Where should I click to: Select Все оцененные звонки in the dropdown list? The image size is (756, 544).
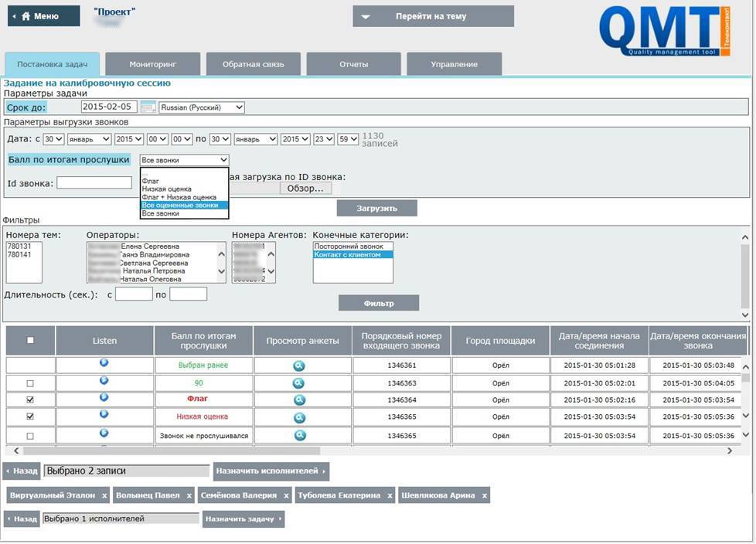coord(184,206)
